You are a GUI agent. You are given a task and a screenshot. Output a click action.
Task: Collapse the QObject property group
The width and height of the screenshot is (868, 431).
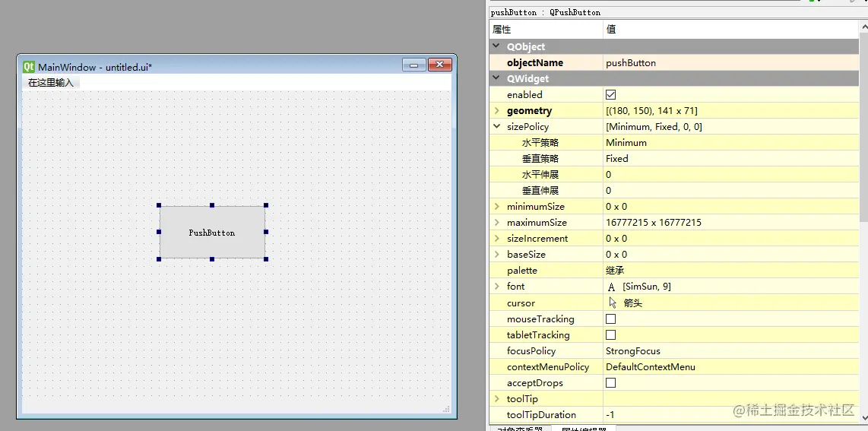tap(496, 46)
